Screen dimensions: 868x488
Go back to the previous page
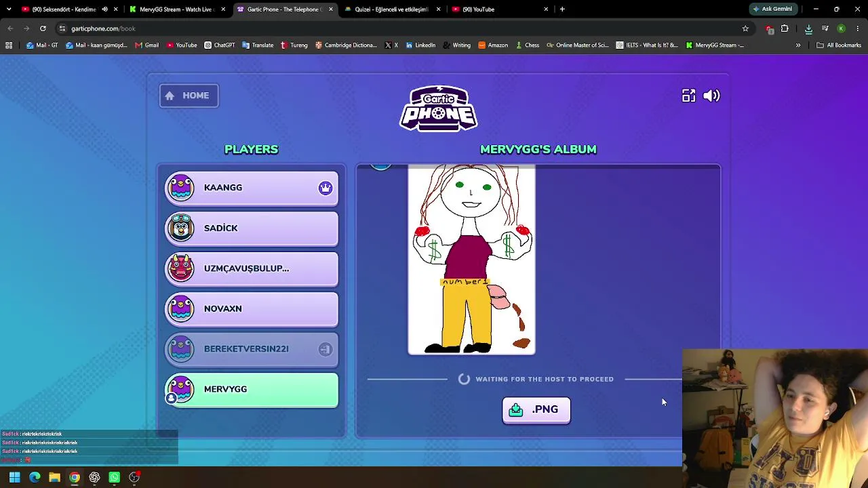(10, 28)
